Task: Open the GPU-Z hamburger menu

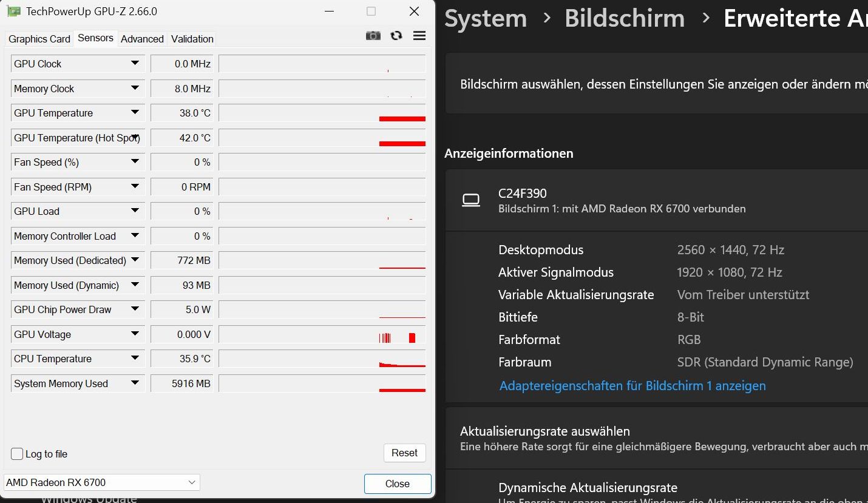Action: tap(419, 36)
